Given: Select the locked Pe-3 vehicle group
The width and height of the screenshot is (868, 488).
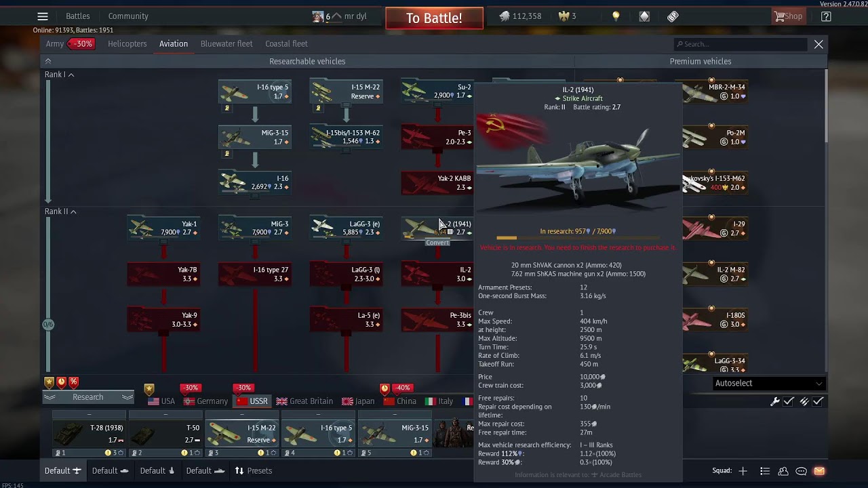Looking at the screenshot, I should pos(437,137).
